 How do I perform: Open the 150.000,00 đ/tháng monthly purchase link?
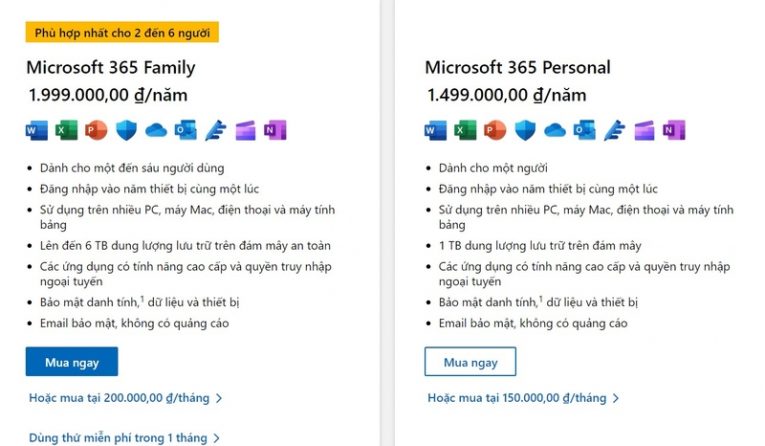click(x=523, y=398)
